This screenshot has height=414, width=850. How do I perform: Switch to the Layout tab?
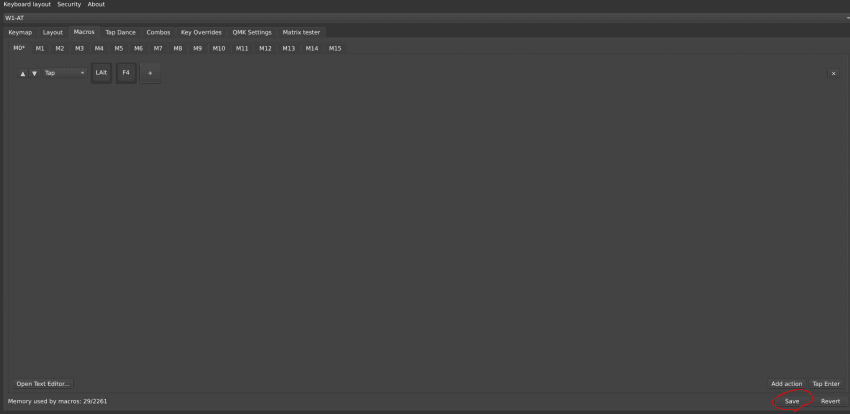tap(53, 33)
